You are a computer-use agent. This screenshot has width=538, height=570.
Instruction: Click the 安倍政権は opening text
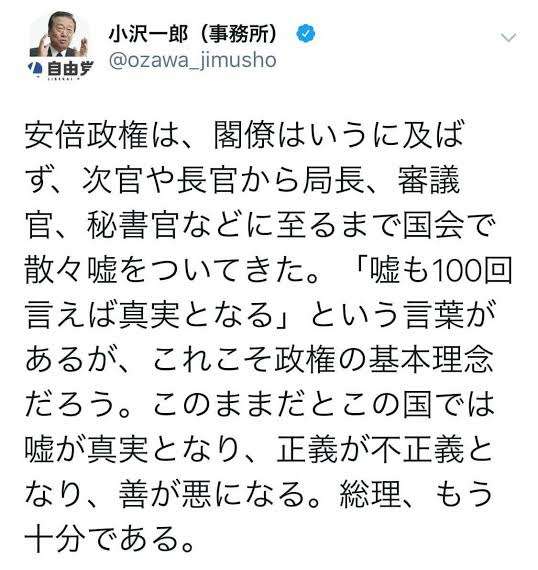(102, 135)
